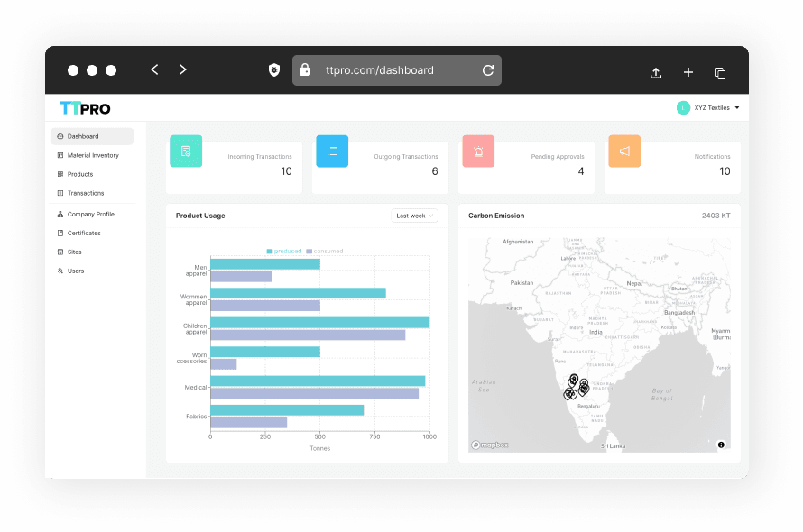Open Company Profile page

[90, 214]
